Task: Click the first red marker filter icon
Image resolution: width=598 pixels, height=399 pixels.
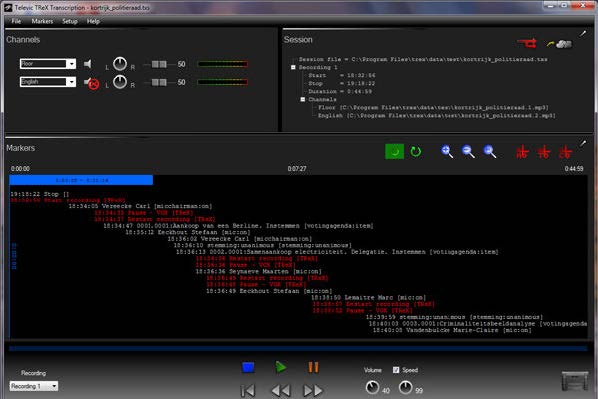Action: coord(522,152)
